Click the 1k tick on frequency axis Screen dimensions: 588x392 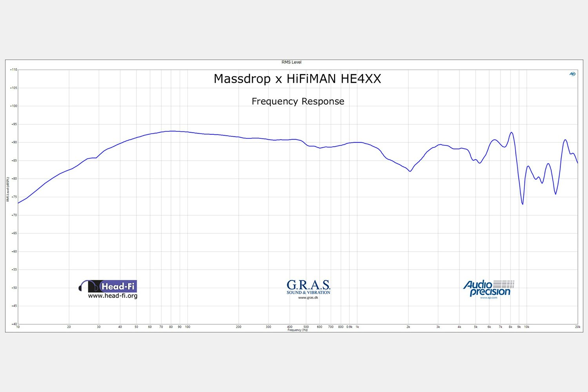tap(357, 327)
